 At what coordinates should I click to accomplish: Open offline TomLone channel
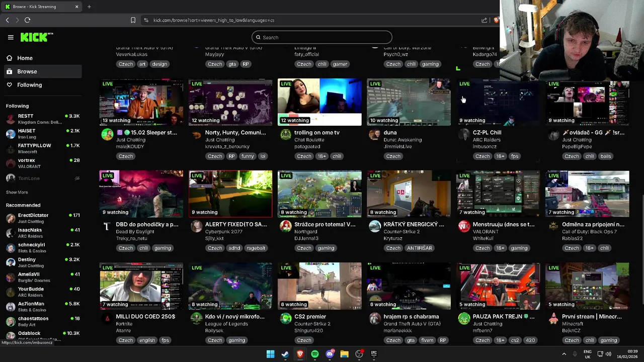coord(42,178)
